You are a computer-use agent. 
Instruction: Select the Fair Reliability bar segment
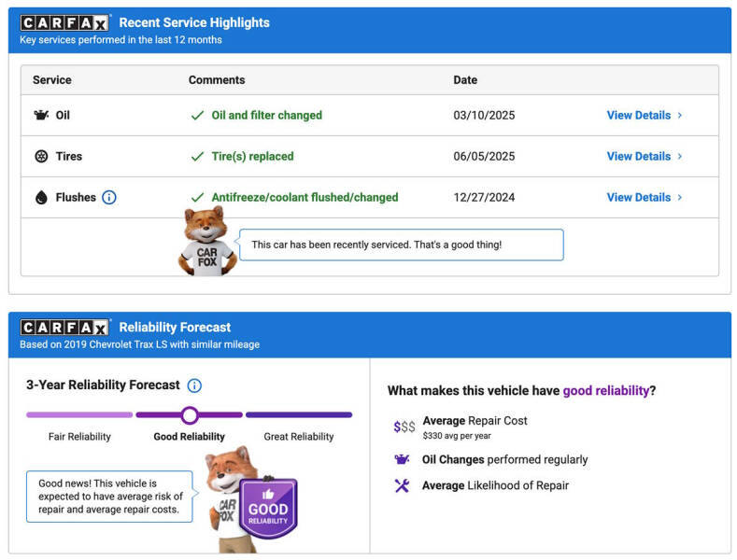pyautogui.click(x=79, y=415)
